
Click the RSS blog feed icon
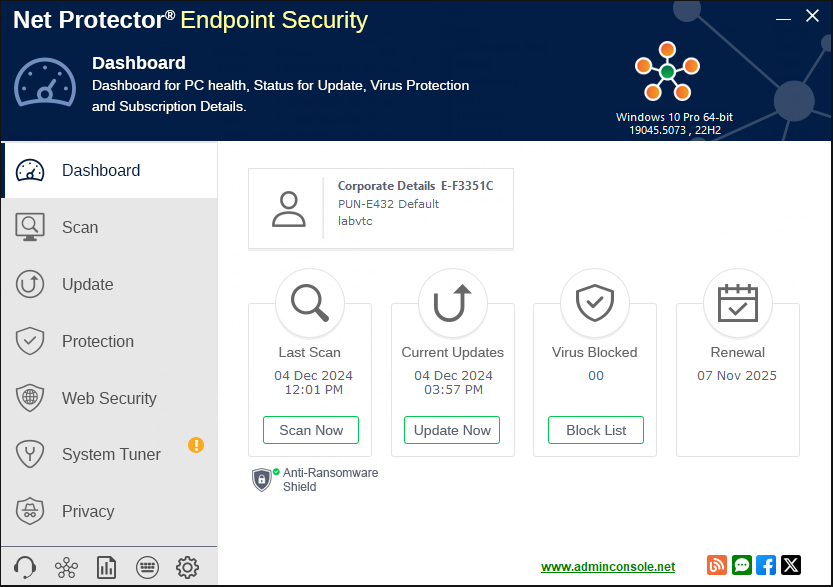point(717,565)
